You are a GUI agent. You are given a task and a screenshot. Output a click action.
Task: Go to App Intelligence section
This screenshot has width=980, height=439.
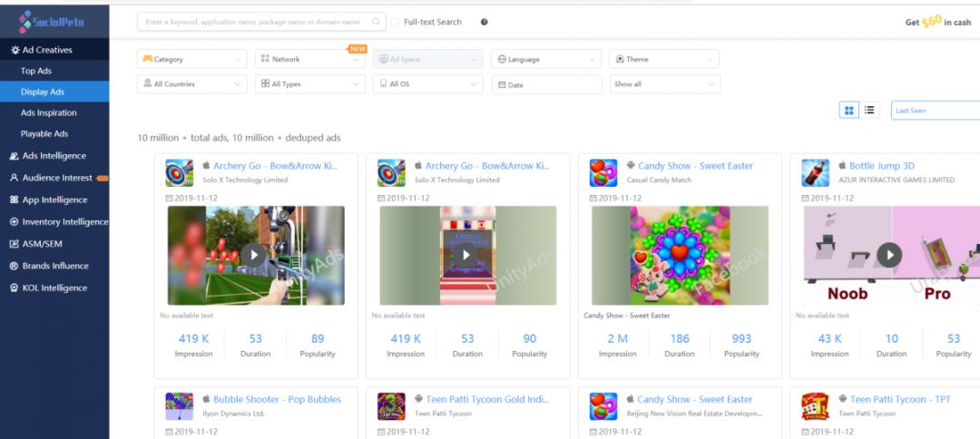click(54, 200)
